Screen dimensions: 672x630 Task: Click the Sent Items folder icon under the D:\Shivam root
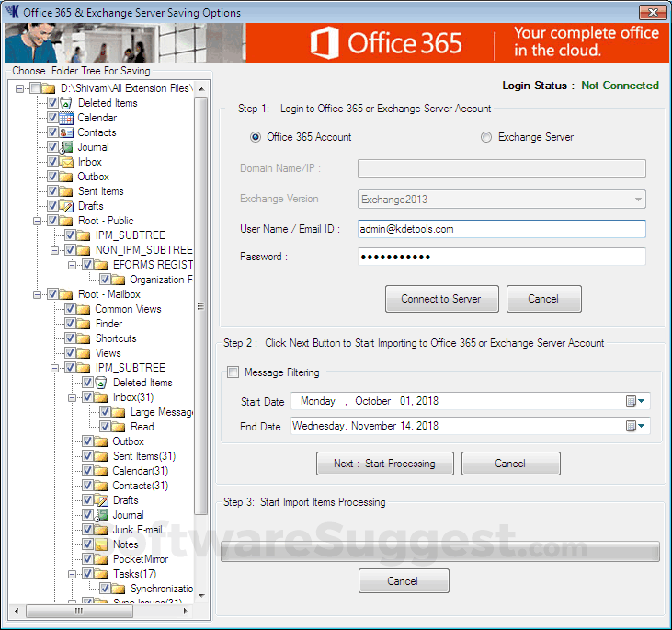(65, 191)
